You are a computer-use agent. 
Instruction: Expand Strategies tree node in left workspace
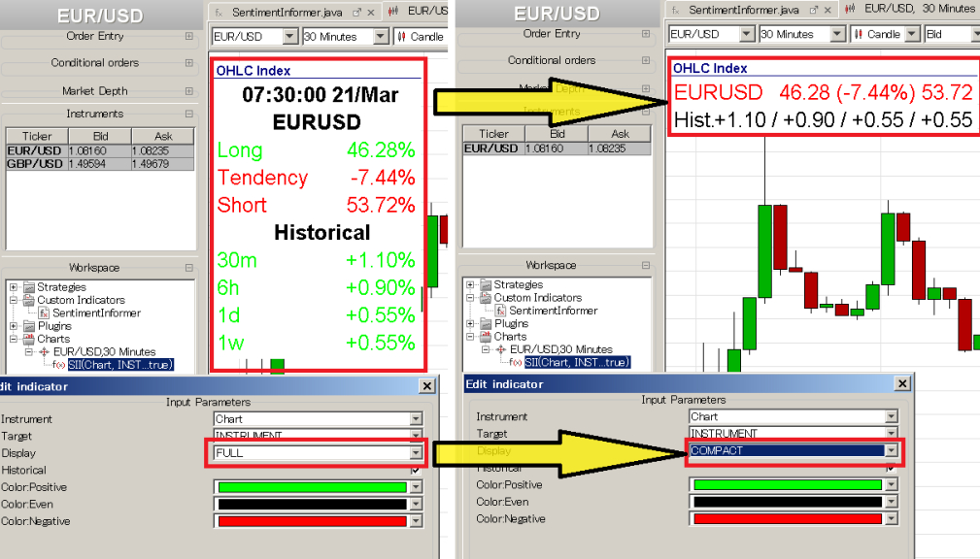[14, 287]
